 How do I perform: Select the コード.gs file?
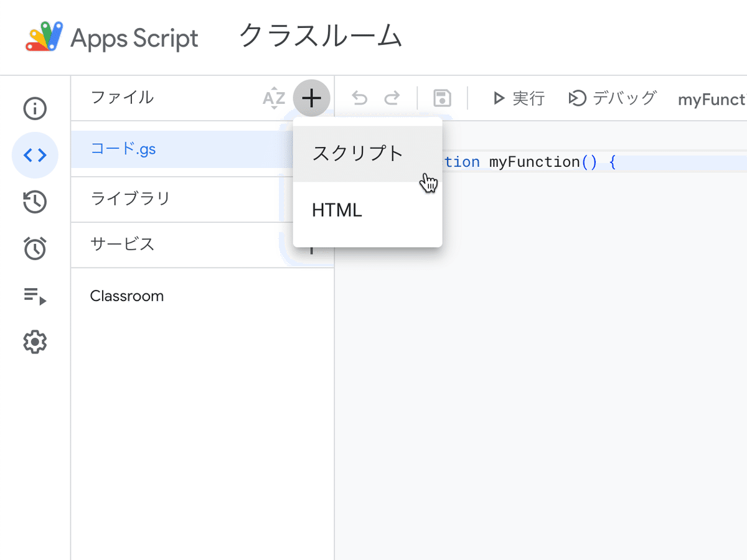click(182, 149)
